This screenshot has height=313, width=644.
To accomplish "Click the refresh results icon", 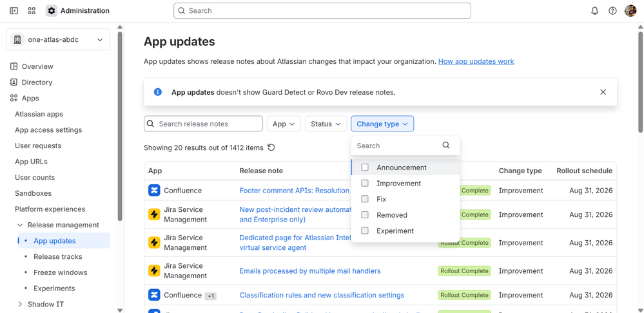I will coord(271,147).
